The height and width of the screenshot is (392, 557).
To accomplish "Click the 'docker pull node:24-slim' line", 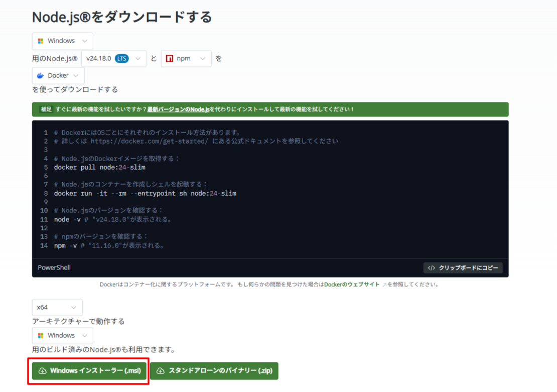I will pos(100,168).
